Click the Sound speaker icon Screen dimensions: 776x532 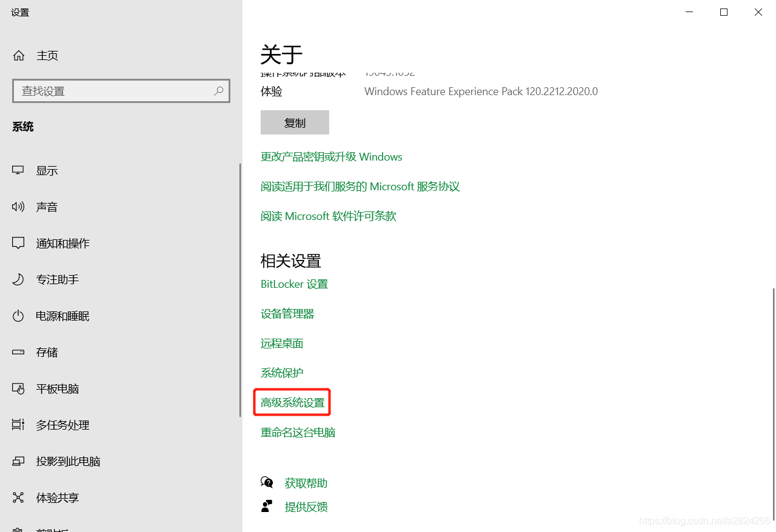click(18, 207)
